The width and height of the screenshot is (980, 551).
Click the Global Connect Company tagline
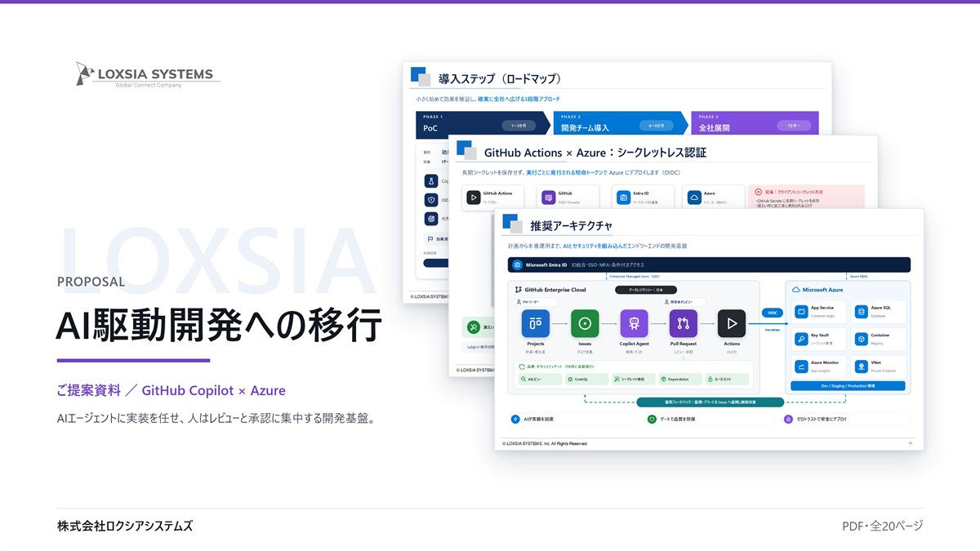pyautogui.click(x=149, y=85)
